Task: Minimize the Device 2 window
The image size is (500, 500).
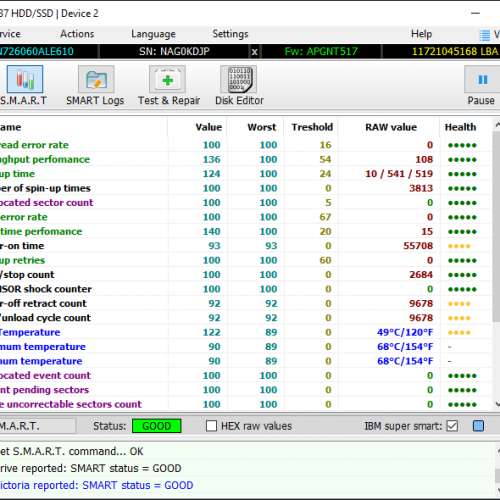Action: [x=475, y=13]
